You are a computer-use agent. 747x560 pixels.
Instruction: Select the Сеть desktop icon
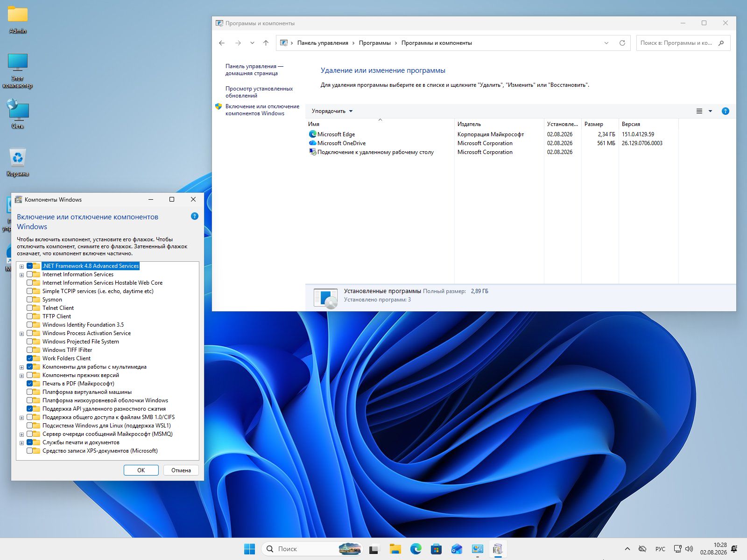18,114
